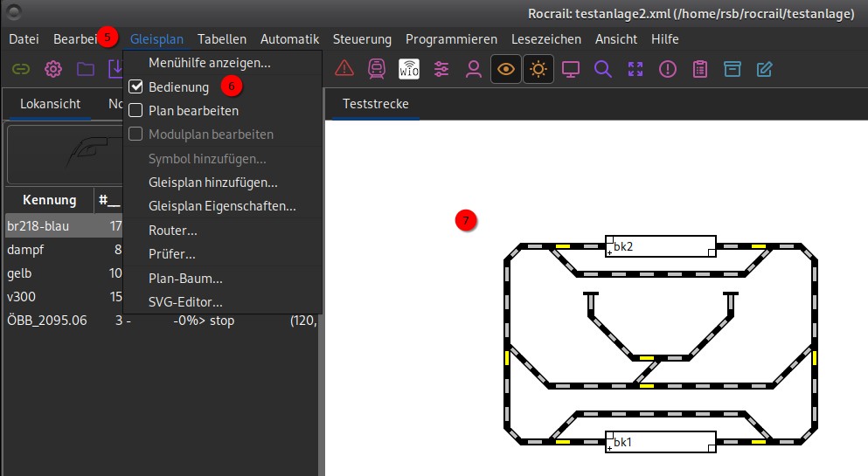Screen dimensions: 868x476
Task: Click the sliders adjustment icon
Action: point(441,69)
